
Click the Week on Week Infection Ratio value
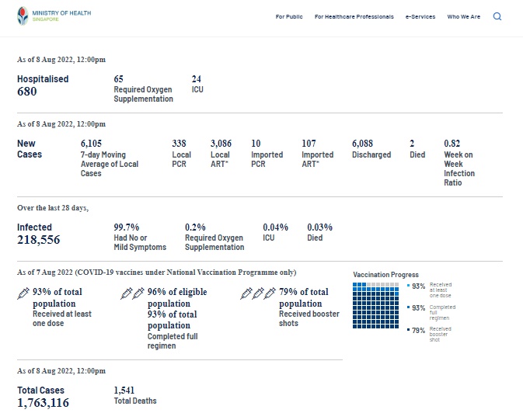452,144
